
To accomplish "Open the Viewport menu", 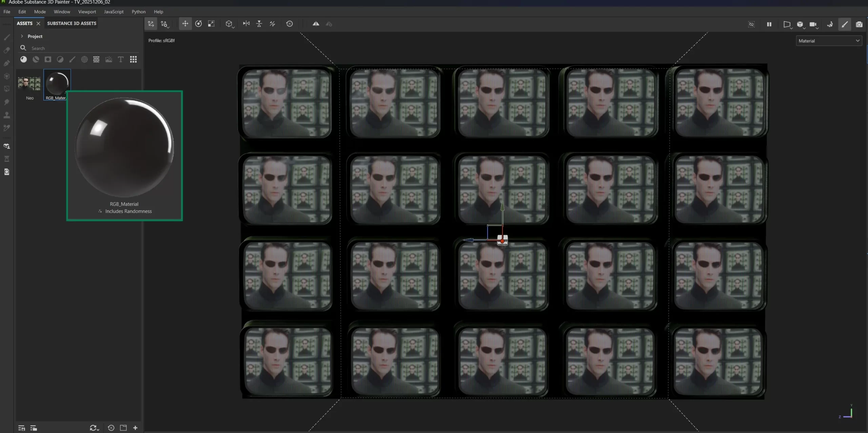I will pyautogui.click(x=87, y=12).
